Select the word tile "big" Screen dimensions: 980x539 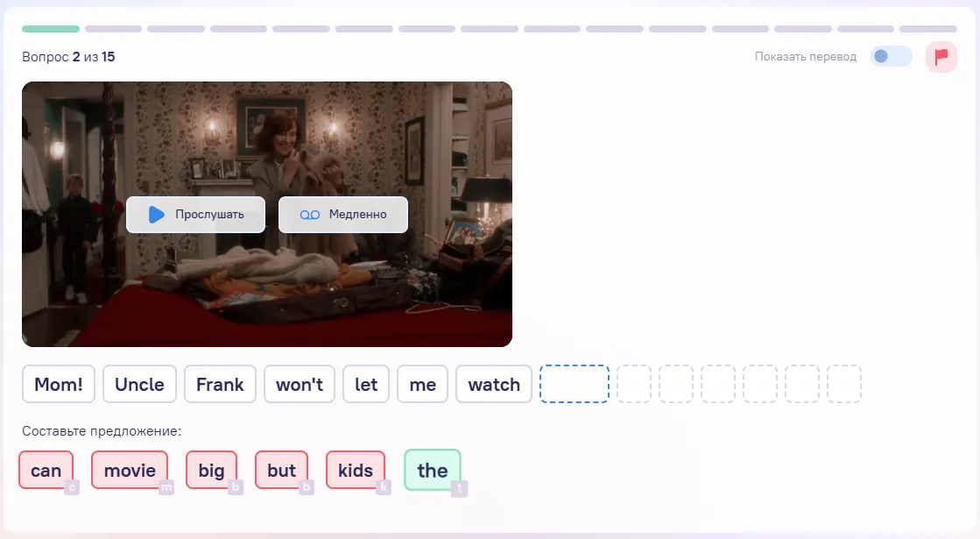coord(211,471)
